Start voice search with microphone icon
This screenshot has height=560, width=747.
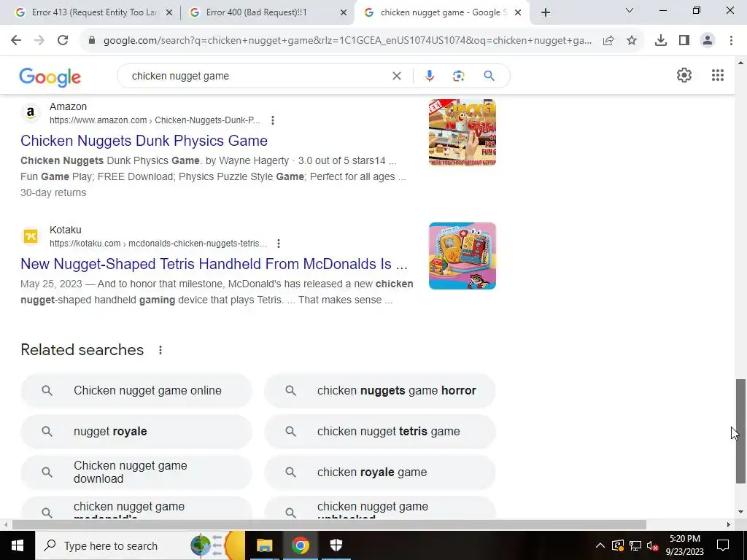tap(429, 76)
